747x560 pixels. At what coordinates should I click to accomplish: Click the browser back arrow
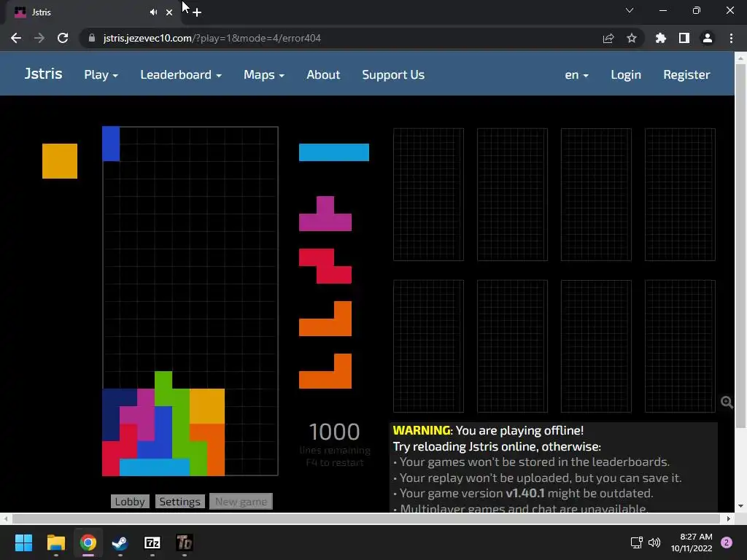[x=16, y=38]
